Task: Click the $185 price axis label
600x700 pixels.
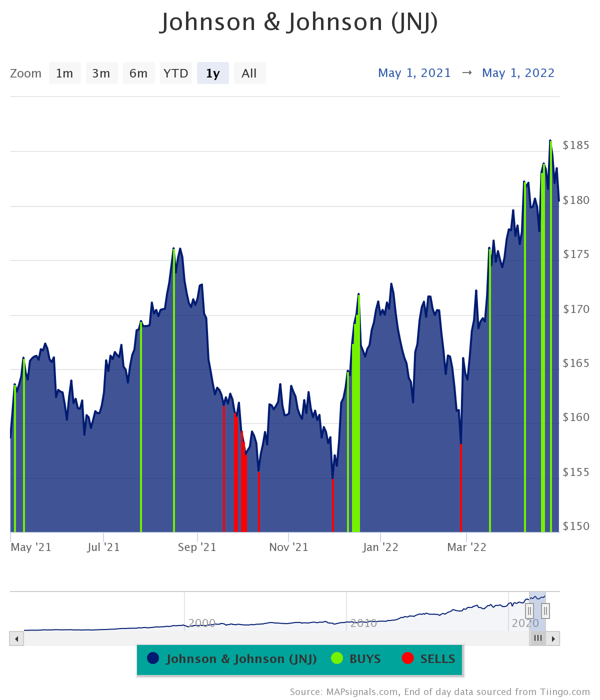Action: click(x=576, y=145)
